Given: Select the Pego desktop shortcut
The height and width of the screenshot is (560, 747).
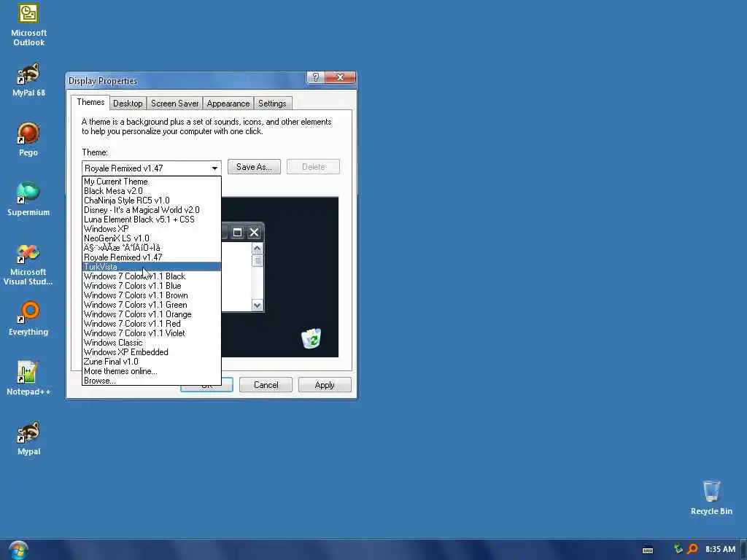Looking at the screenshot, I should click(28, 139).
